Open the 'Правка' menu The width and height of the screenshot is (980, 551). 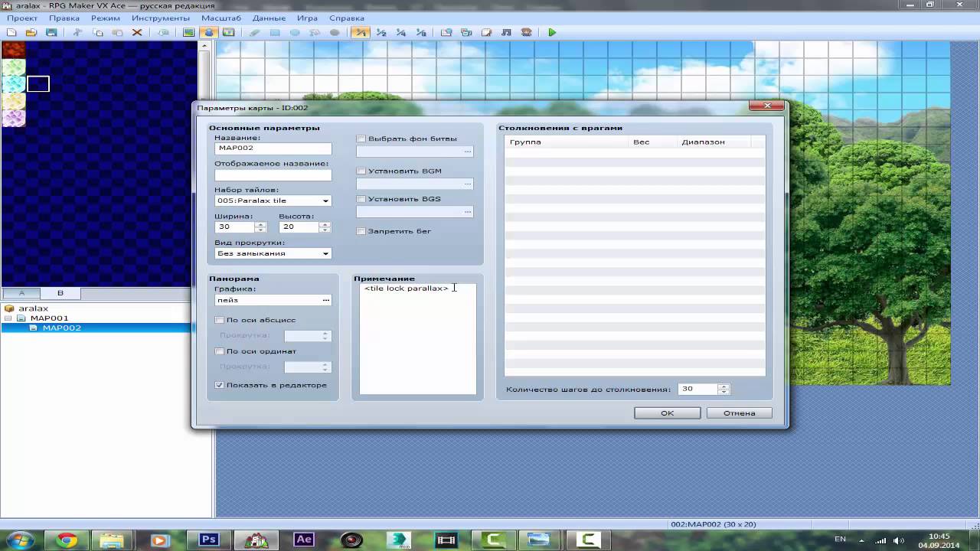(64, 18)
